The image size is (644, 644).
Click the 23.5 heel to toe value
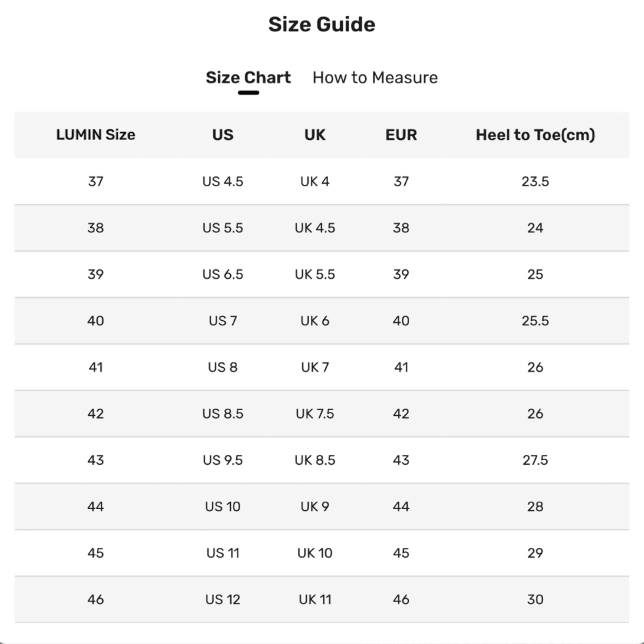[535, 182]
